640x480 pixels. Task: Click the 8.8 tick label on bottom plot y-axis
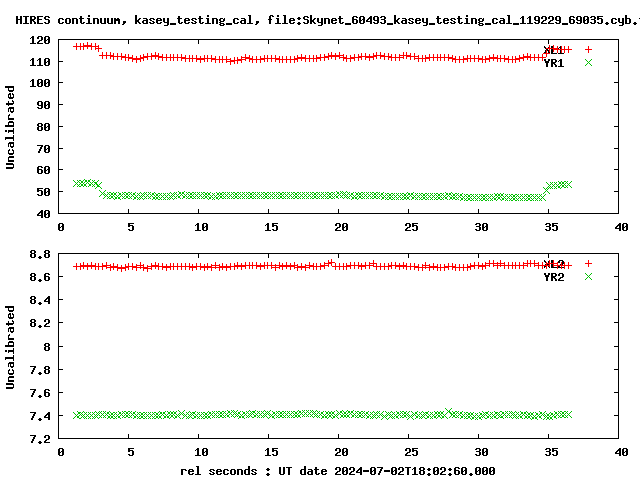pos(40,254)
